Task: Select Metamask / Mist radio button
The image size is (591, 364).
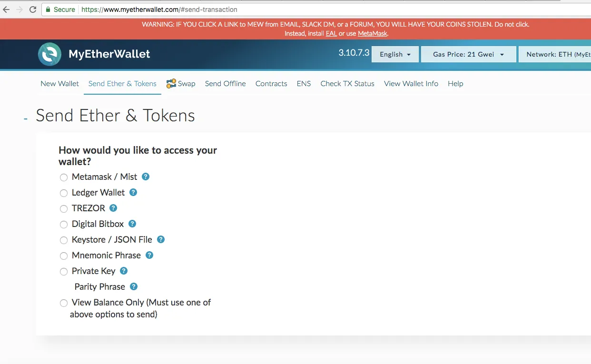Action: (64, 177)
